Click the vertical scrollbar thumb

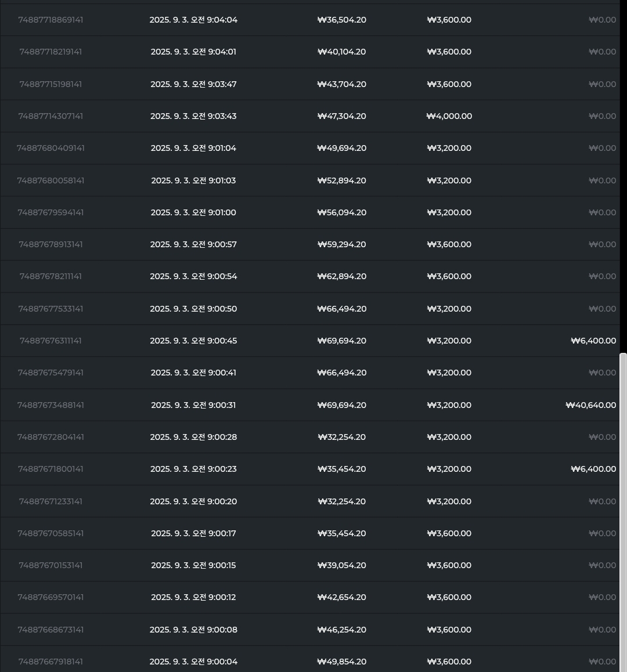(x=623, y=511)
